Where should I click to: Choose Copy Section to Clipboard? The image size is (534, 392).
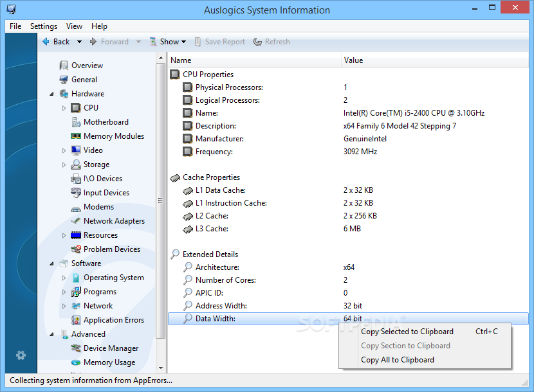coord(425,346)
